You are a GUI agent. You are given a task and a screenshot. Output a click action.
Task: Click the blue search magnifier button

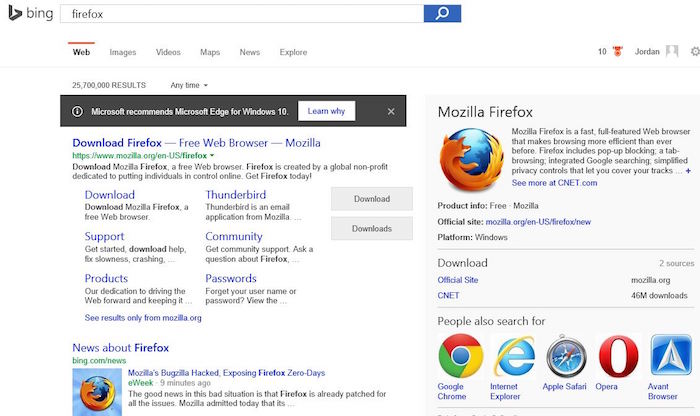[442, 13]
